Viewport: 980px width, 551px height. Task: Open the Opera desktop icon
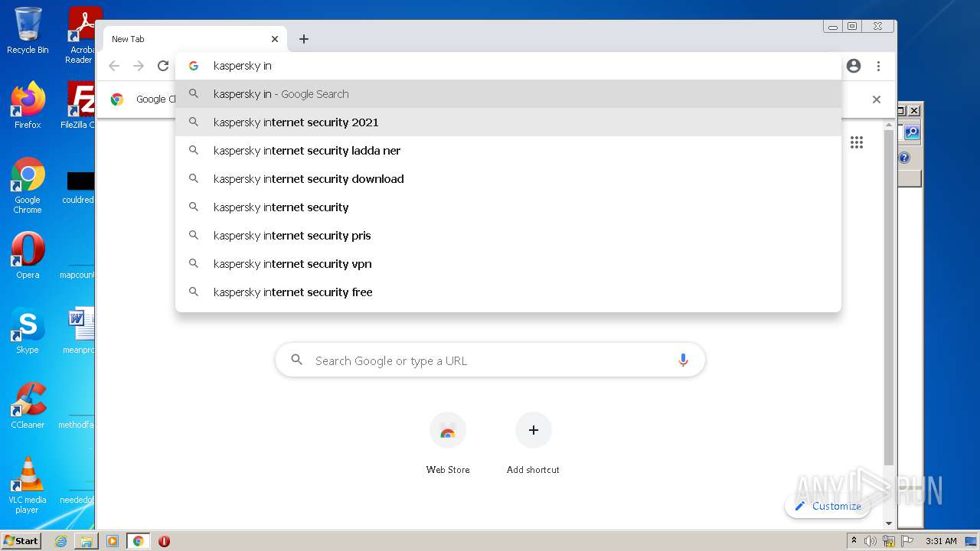28,256
